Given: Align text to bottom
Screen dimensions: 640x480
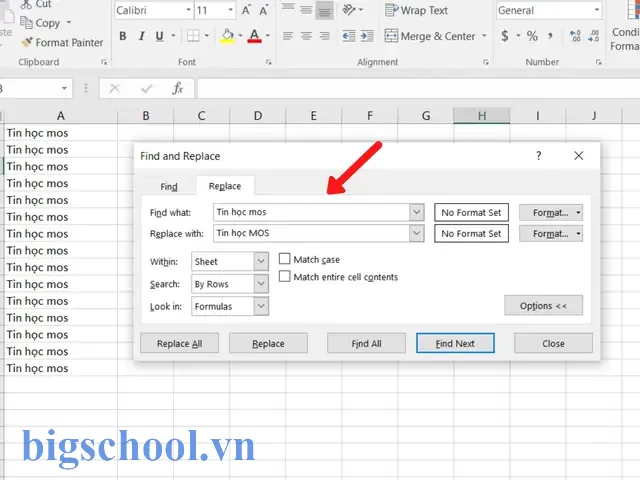Looking at the screenshot, I should tap(324, 11).
